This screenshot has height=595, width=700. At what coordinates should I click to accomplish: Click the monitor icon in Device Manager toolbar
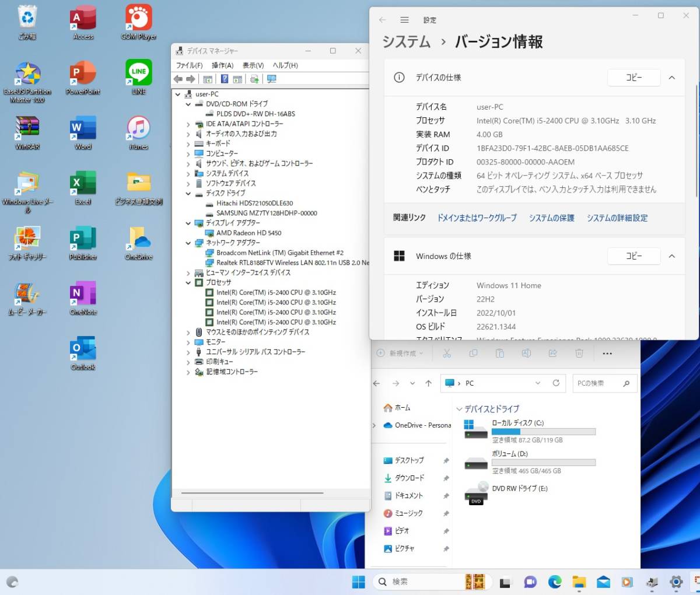tap(271, 79)
